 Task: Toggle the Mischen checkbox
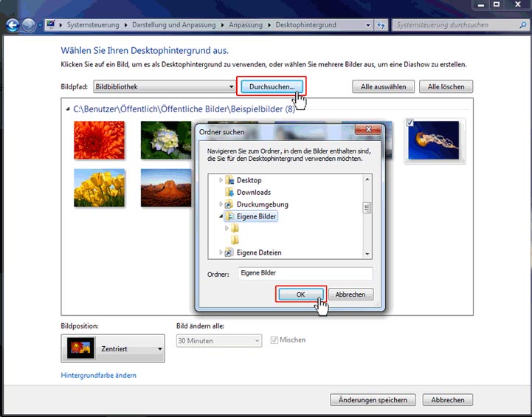click(x=274, y=340)
